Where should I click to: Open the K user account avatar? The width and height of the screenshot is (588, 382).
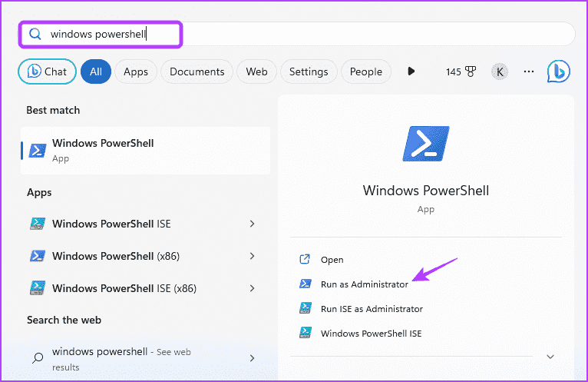pos(500,71)
